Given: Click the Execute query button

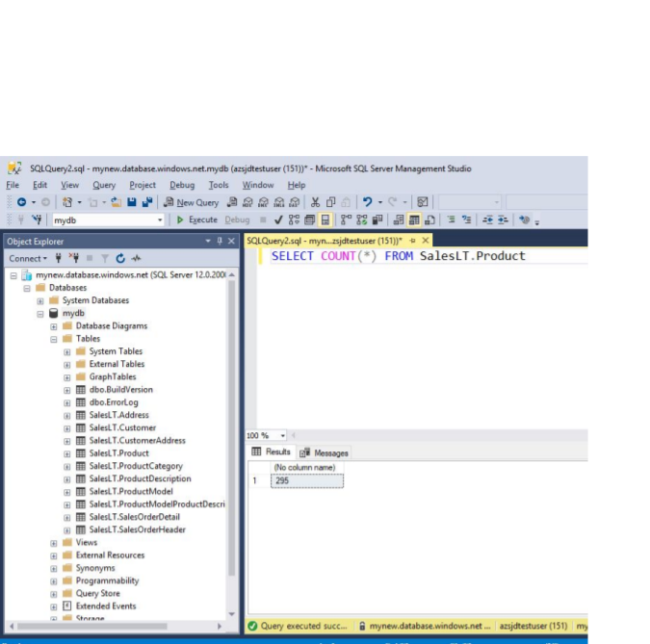Looking at the screenshot, I should [196, 220].
